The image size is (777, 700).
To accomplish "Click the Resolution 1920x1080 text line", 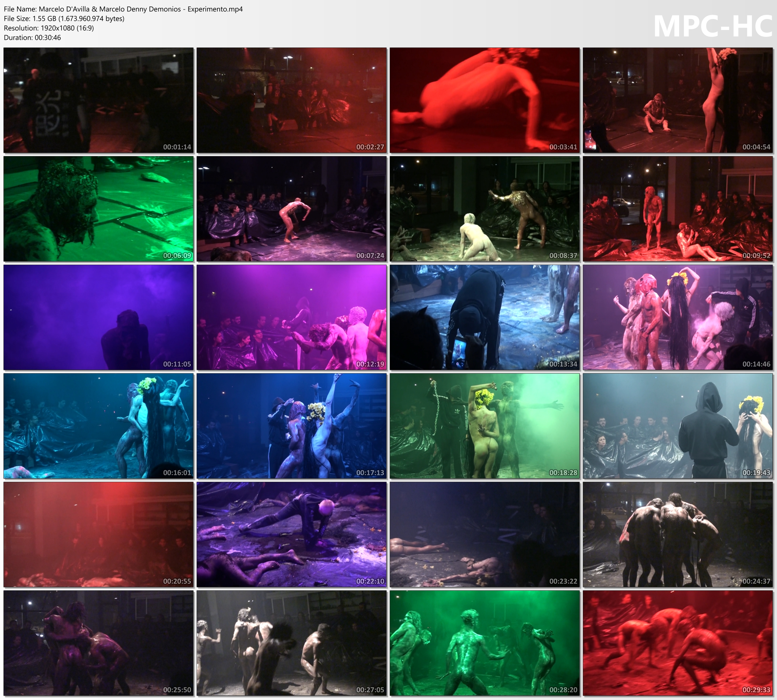I will coord(49,28).
